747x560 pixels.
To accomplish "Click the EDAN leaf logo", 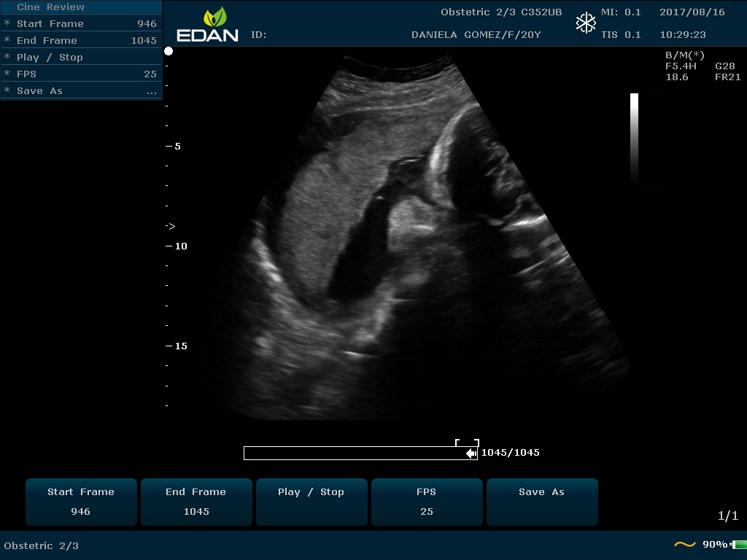I will (215, 17).
